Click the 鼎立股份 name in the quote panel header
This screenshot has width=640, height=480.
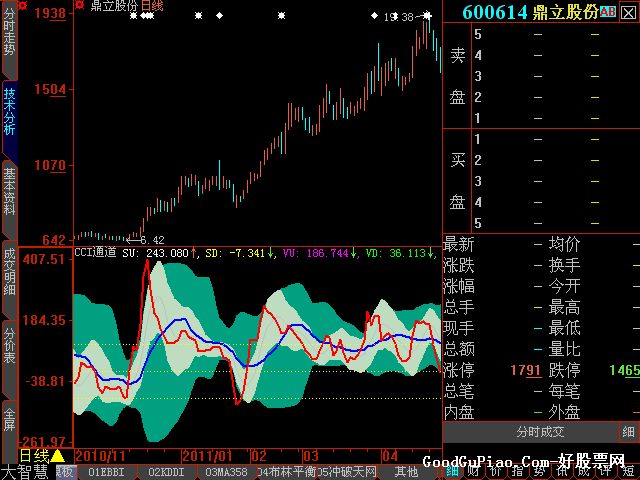[x=566, y=12]
